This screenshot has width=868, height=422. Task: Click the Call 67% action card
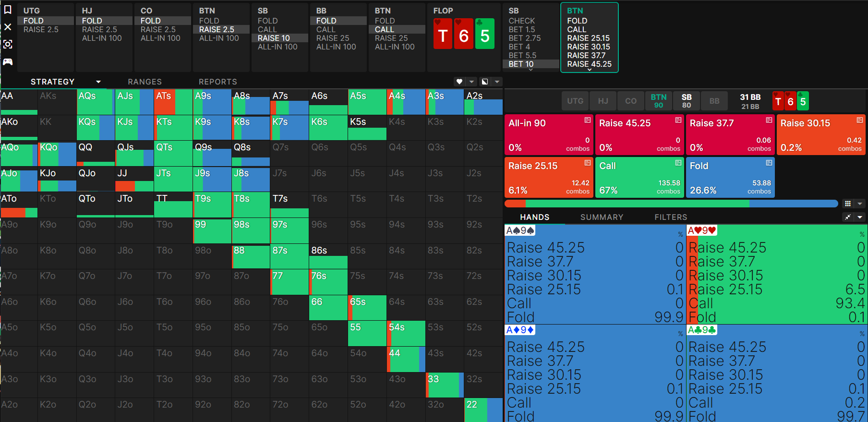pos(640,177)
